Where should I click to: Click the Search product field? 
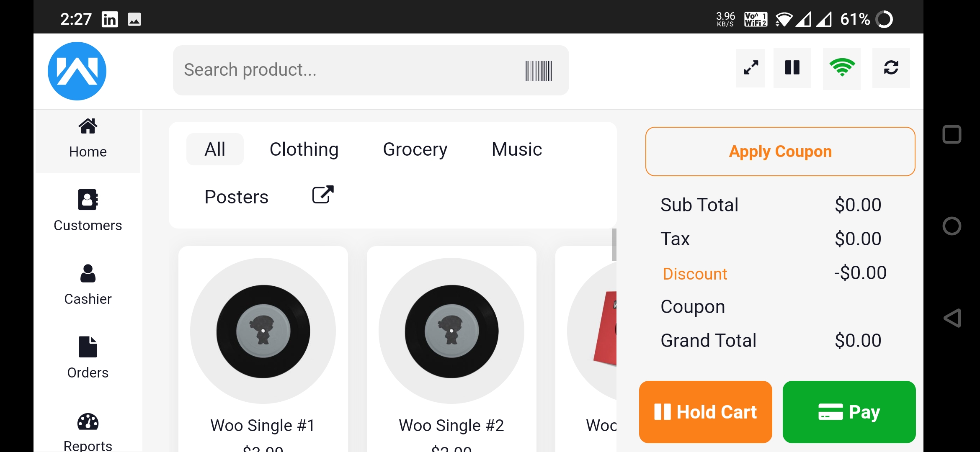tap(371, 70)
